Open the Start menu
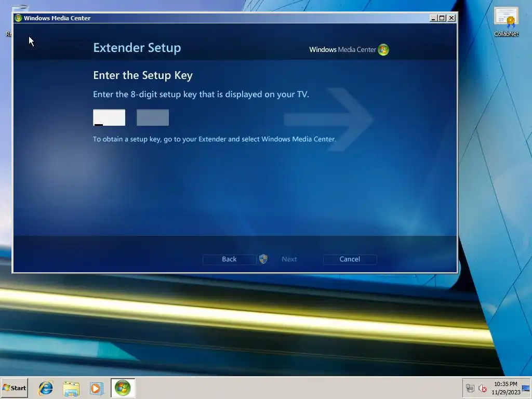This screenshot has width=532, height=399. pos(14,388)
